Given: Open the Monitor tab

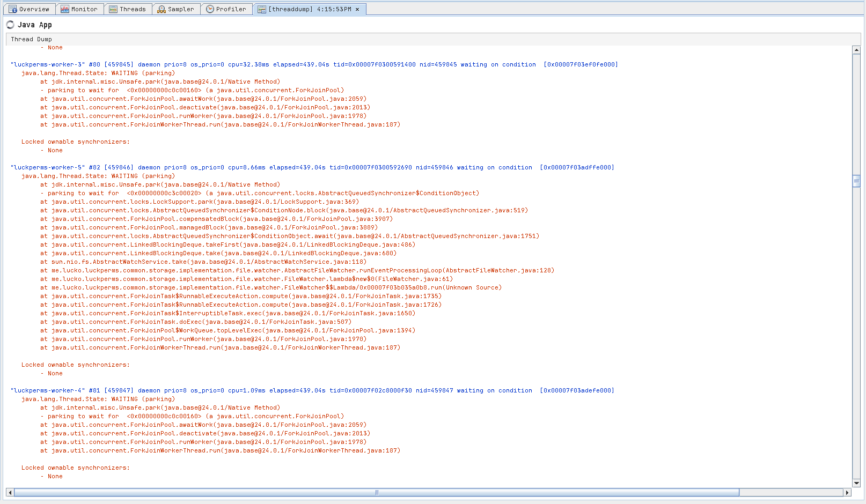Looking at the screenshot, I should pyautogui.click(x=79, y=9).
